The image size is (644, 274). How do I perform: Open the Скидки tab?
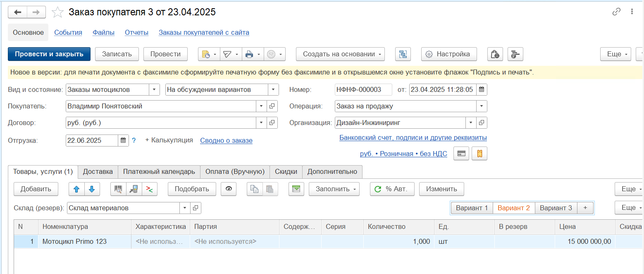286,172
